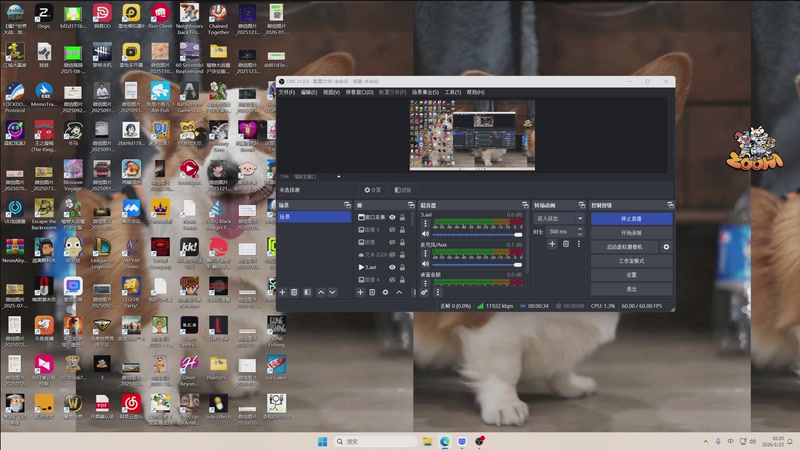
Task: Toggle visibility eye for 3.avi source
Action: (392, 267)
